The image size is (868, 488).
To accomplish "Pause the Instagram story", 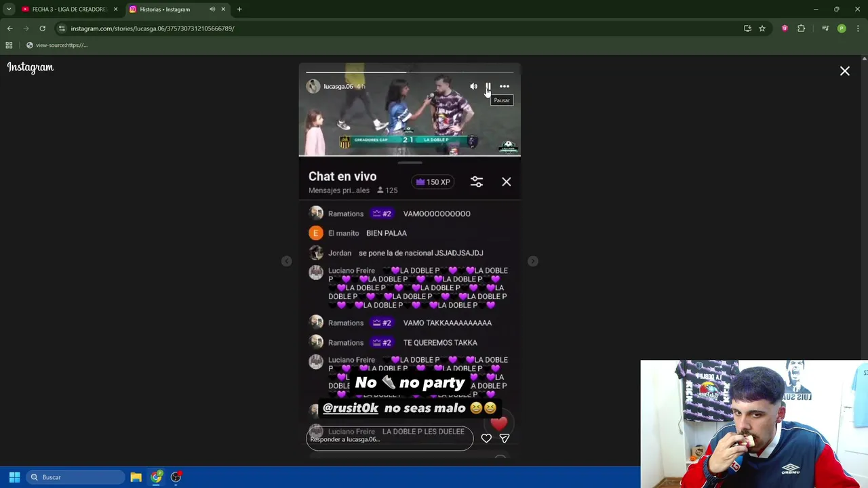I will click(x=488, y=87).
